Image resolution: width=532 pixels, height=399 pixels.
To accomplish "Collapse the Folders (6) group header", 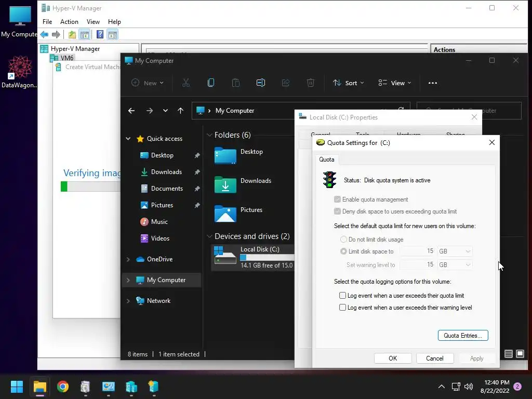I will (209, 135).
